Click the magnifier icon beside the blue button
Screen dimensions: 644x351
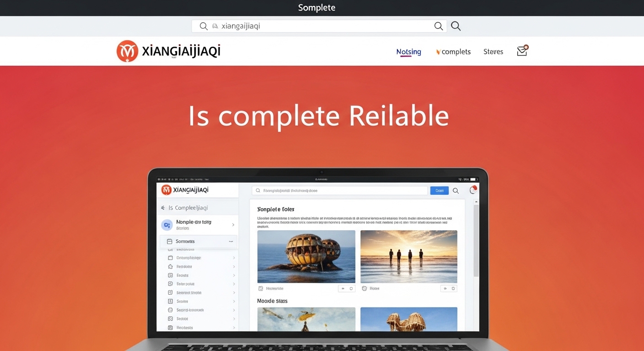[x=456, y=191]
